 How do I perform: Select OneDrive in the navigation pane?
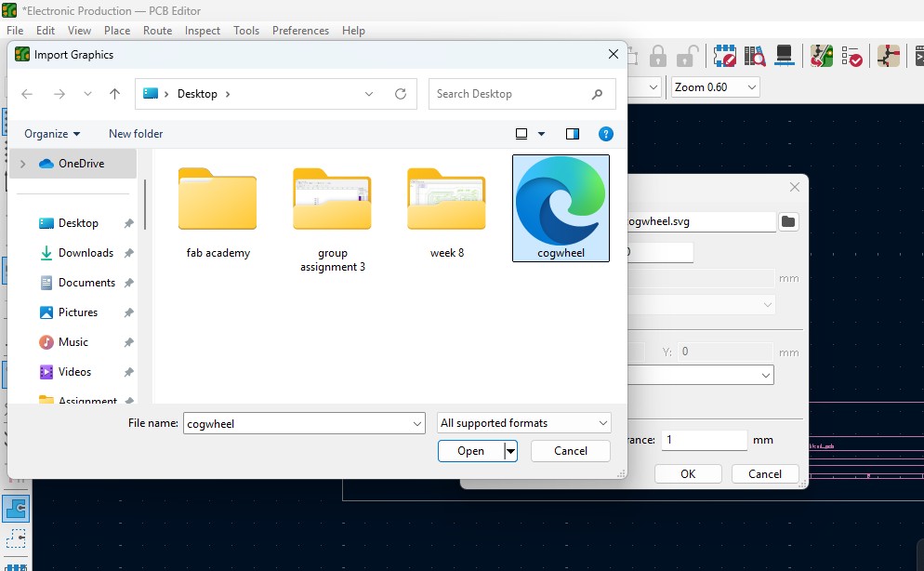click(x=73, y=164)
